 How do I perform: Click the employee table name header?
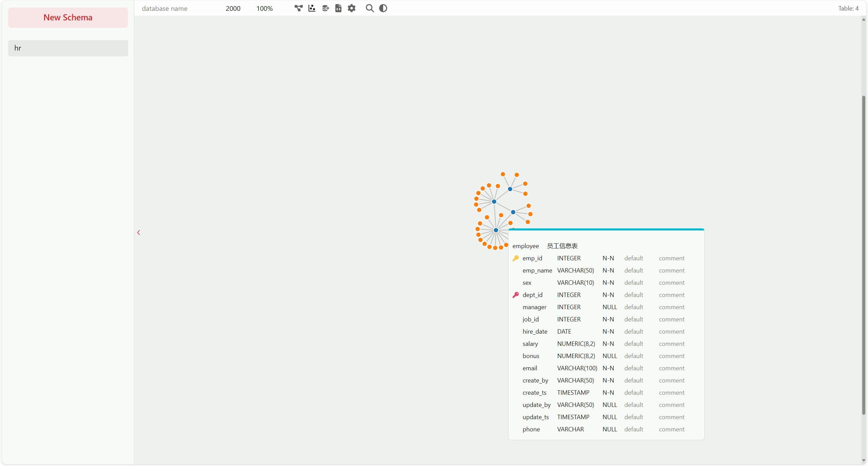pyautogui.click(x=525, y=246)
